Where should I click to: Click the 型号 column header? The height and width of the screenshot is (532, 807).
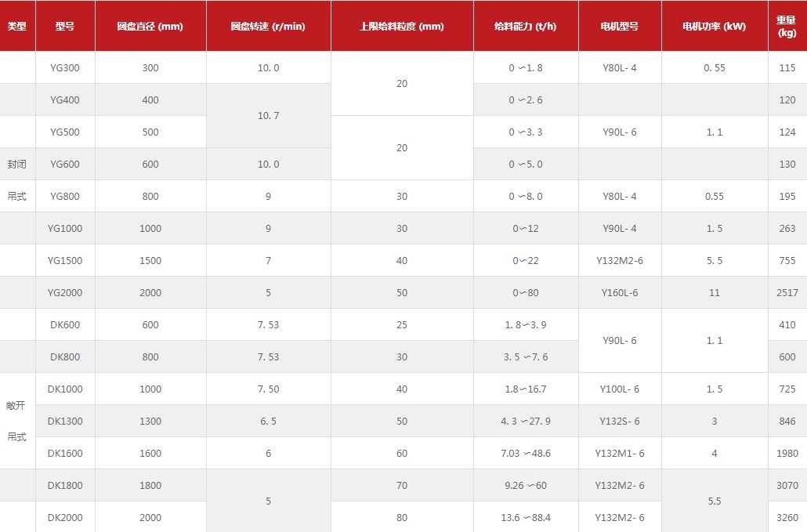(x=65, y=26)
